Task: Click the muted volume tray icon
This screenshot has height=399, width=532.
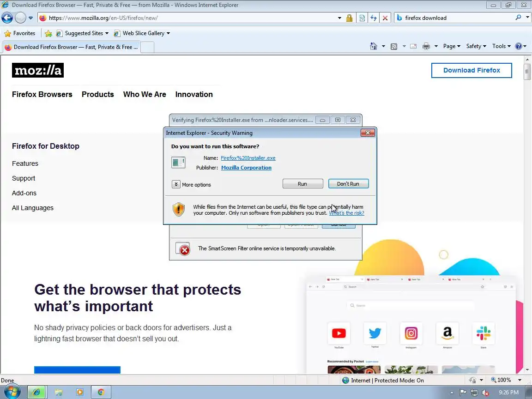Action: coord(485,392)
